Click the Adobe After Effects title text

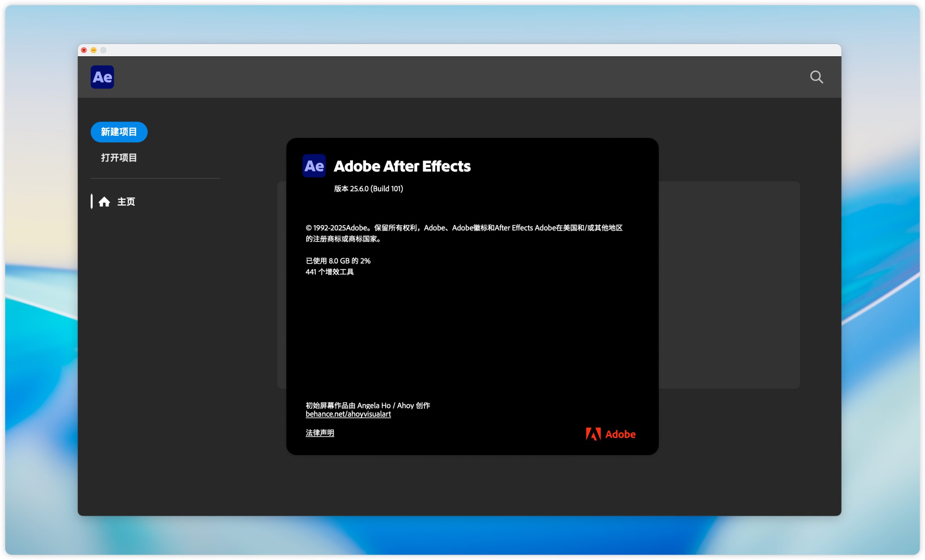(x=402, y=166)
